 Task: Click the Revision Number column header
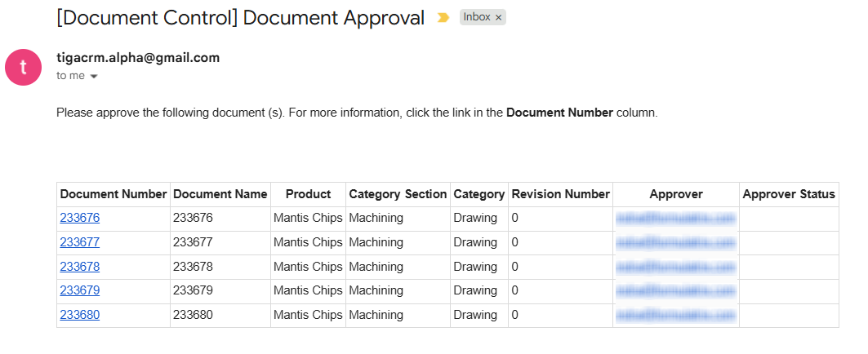560,194
